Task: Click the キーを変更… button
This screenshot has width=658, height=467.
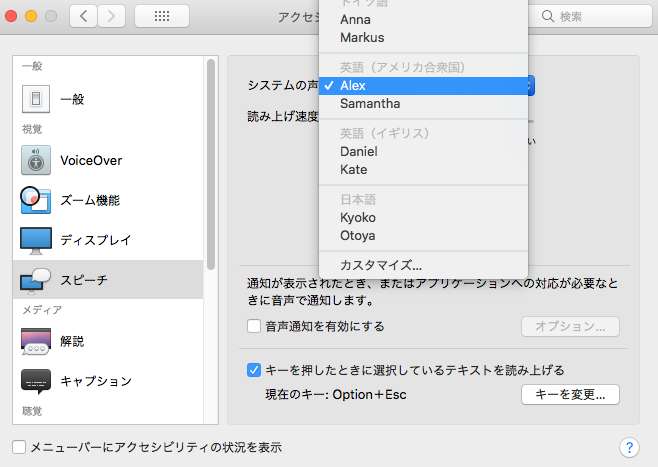Action: point(570,394)
